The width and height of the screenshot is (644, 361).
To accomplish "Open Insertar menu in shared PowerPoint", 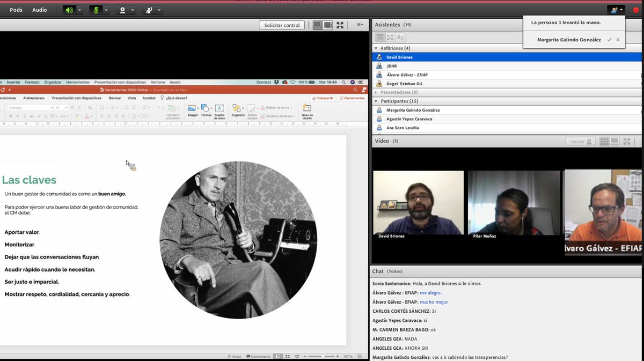I will tap(13, 82).
